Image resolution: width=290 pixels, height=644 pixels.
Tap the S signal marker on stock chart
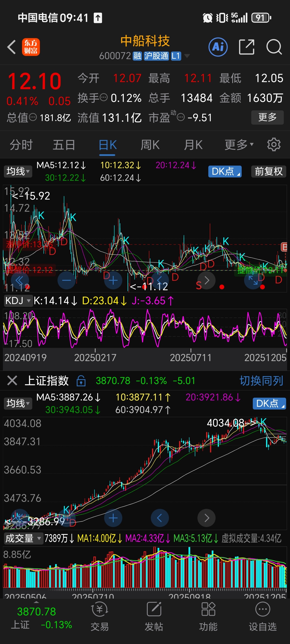[199, 285]
